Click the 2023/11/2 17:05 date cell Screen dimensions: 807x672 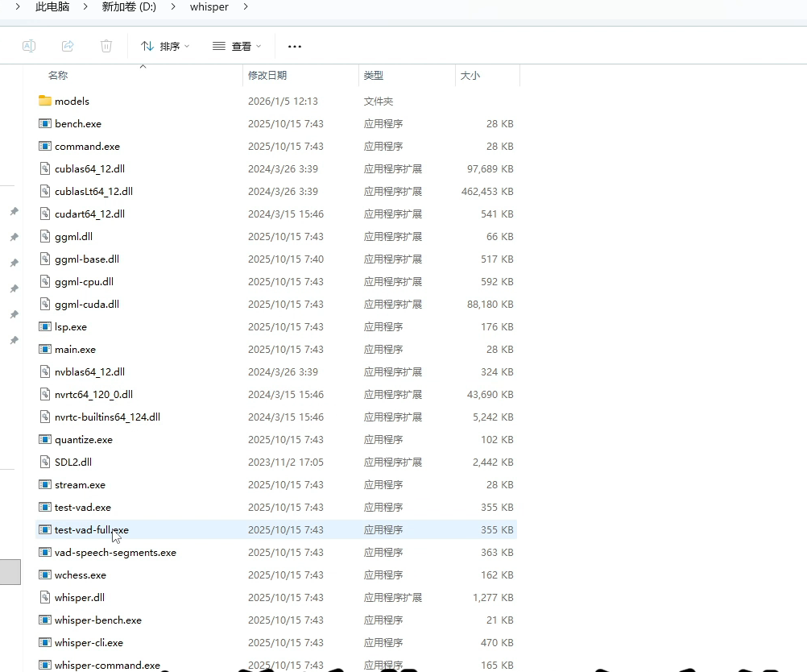[x=286, y=463]
